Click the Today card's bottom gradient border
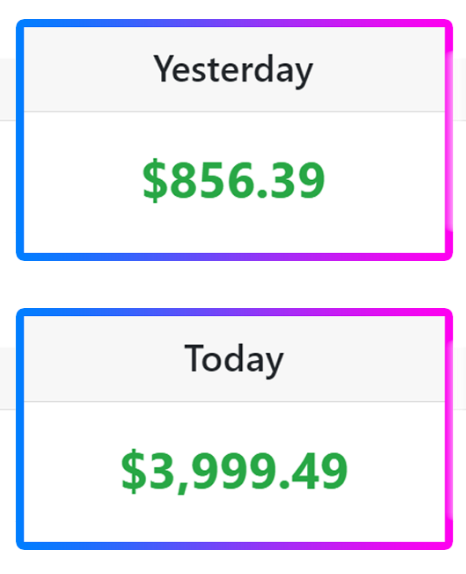Screen dimensions: 466x574 (234, 546)
